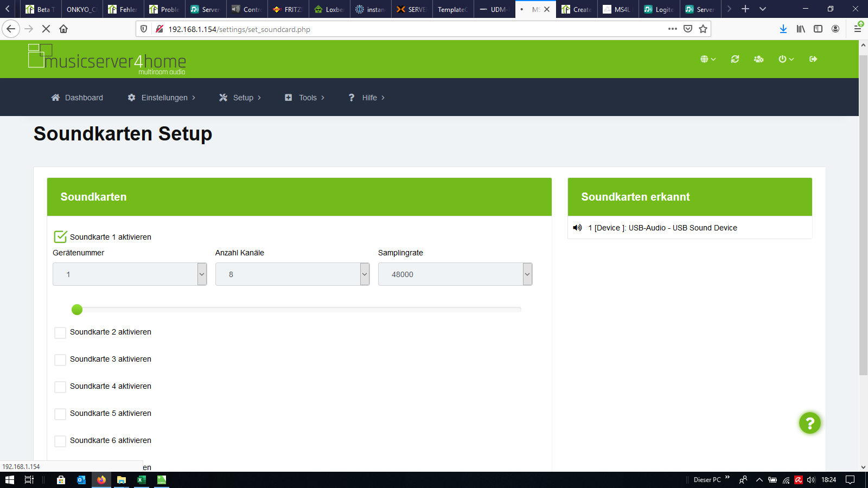Switch to the Loxberry browser tab

coord(329,9)
